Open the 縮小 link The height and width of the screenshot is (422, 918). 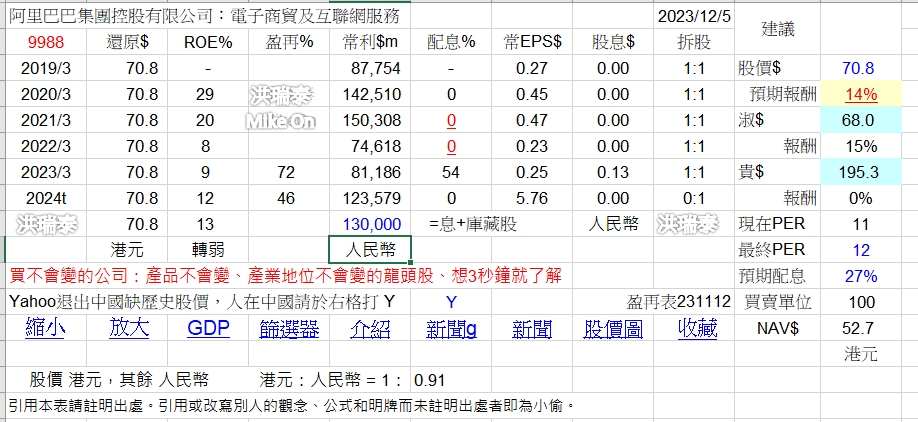45,328
